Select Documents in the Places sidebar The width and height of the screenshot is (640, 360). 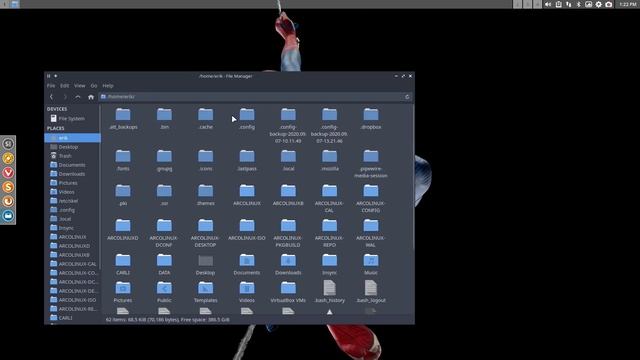pos(72,165)
